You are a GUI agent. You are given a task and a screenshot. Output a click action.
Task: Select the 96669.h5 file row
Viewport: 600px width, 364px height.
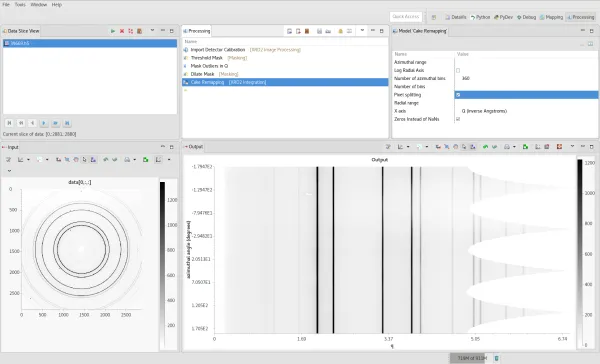(90, 43)
